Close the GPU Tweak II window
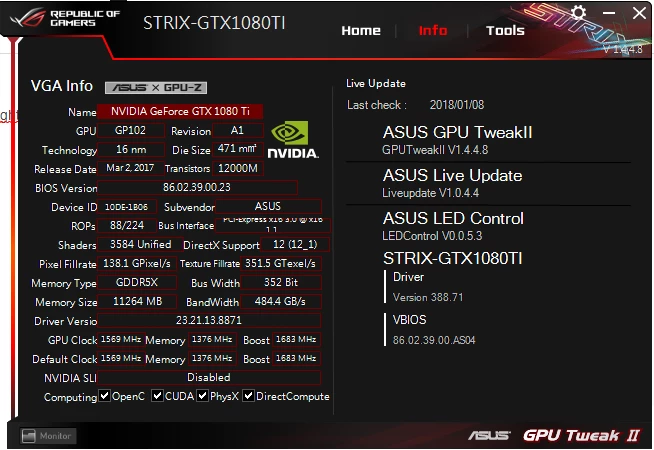The height and width of the screenshot is (450, 654). 639,13
